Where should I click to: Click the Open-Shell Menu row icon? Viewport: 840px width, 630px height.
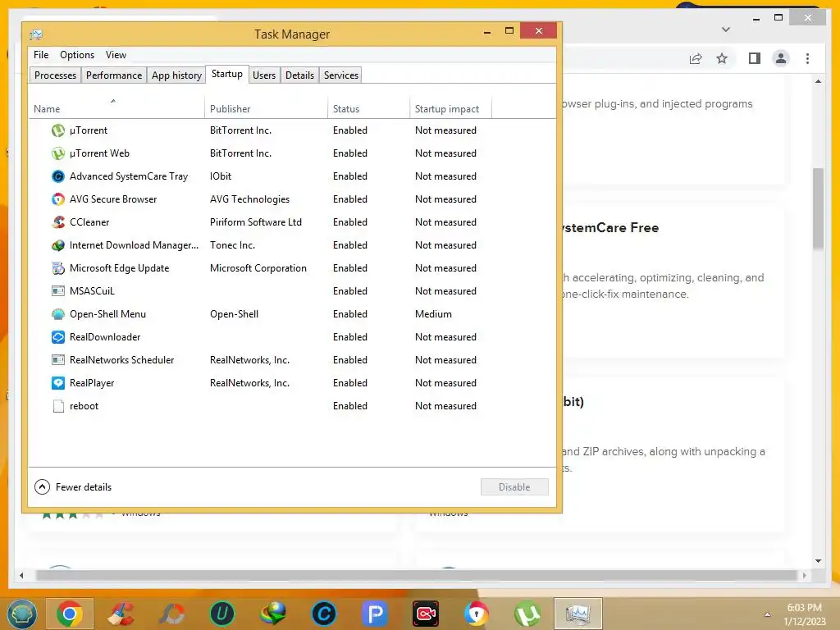click(x=58, y=314)
